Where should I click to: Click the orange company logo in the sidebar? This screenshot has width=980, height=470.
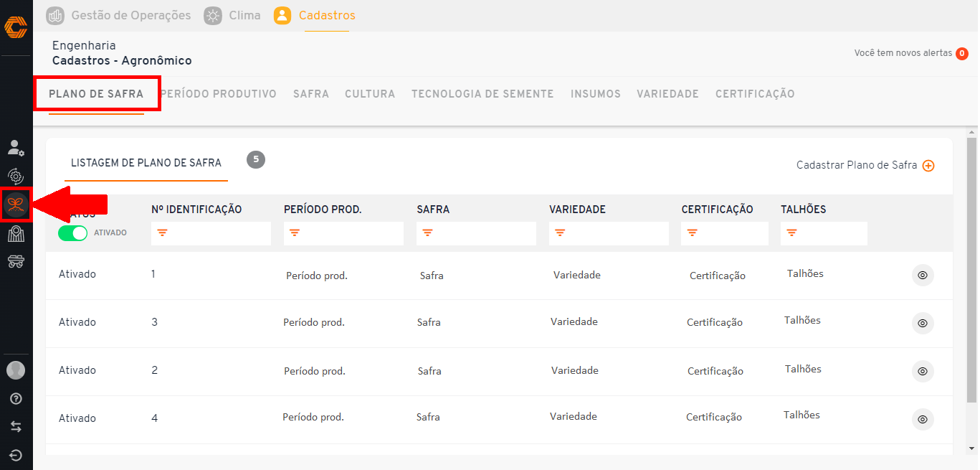tap(16, 27)
